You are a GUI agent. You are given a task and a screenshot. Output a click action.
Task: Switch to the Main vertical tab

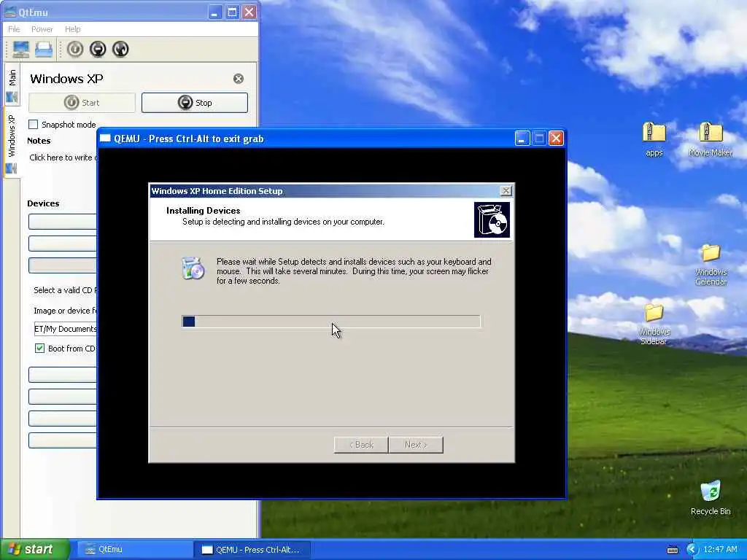click(x=12, y=86)
